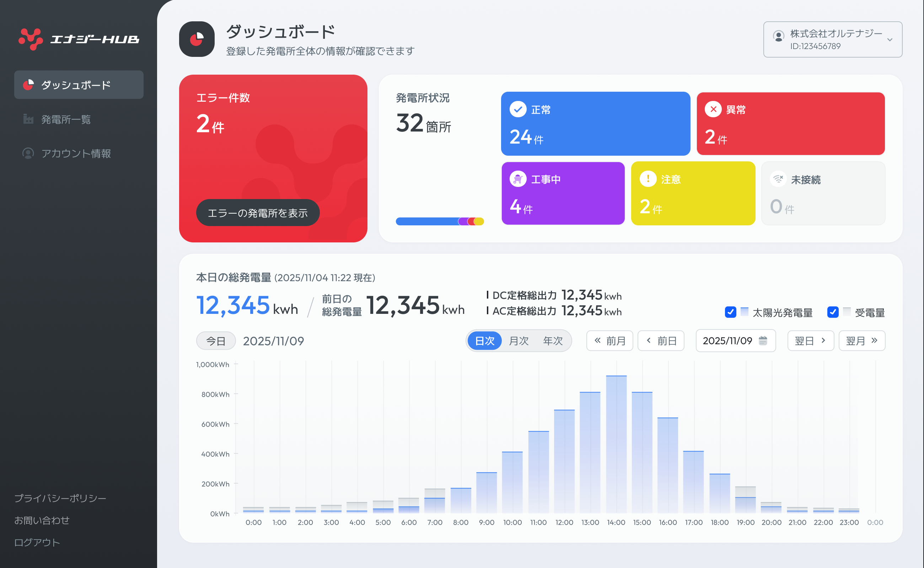Click the エナジーHUB logo icon

pos(31,39)
